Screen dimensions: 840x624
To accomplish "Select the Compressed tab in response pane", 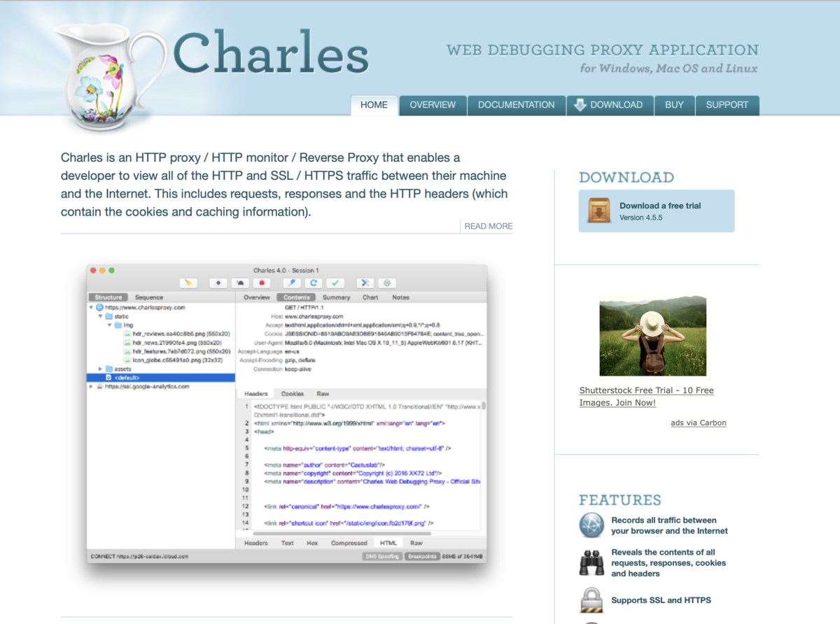I will click(x=349, y=543).
